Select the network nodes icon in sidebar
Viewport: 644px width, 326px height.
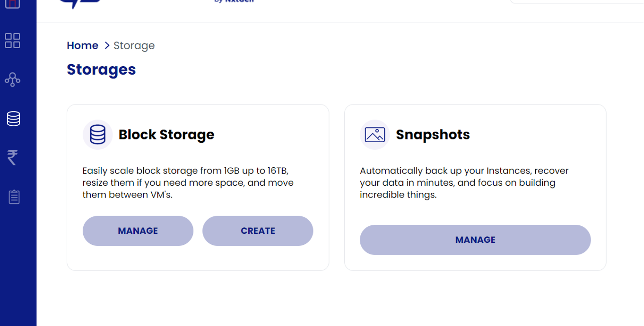pyautogui.click(x=13, y=79)
